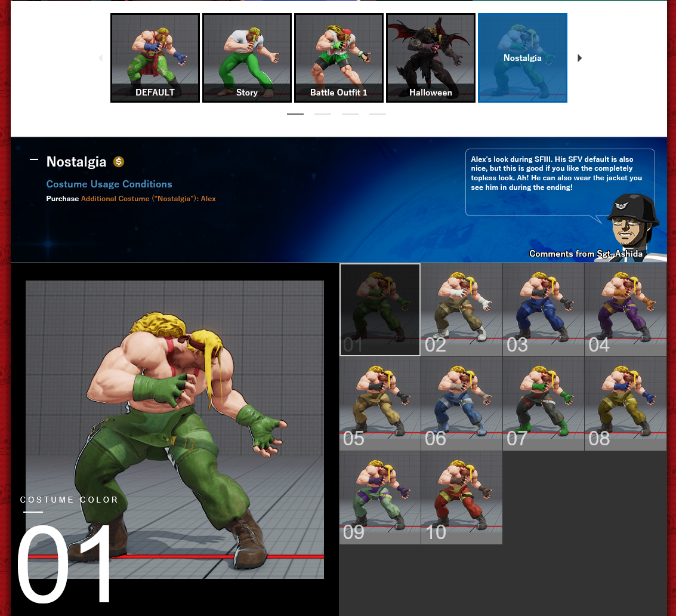The image size is (676, 616).
Task: Select costume color 01 green swatch
Action: [x=380, y=310]
